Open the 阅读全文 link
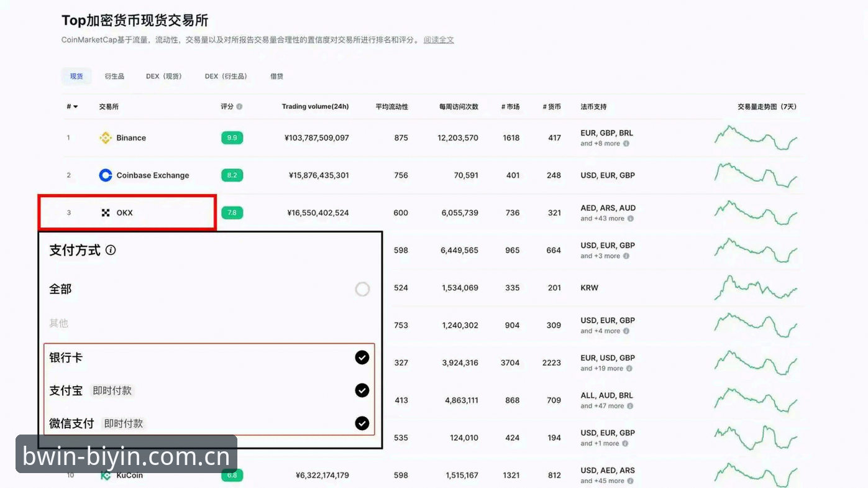 (439, 40)
